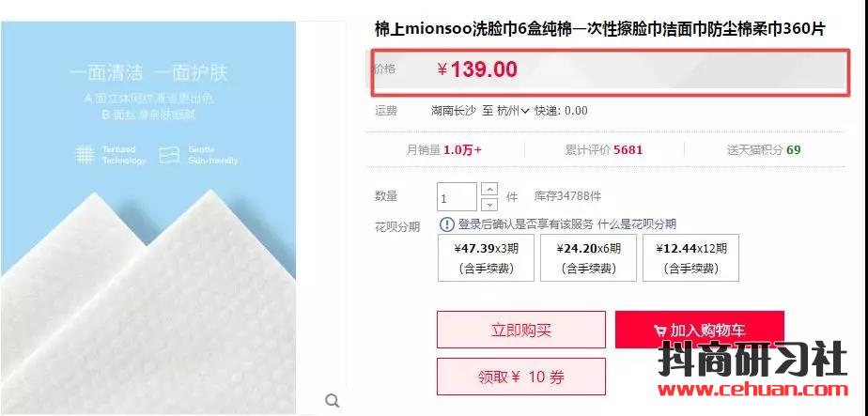
Task: Click the quantity input field
Action: coord(457,197)
